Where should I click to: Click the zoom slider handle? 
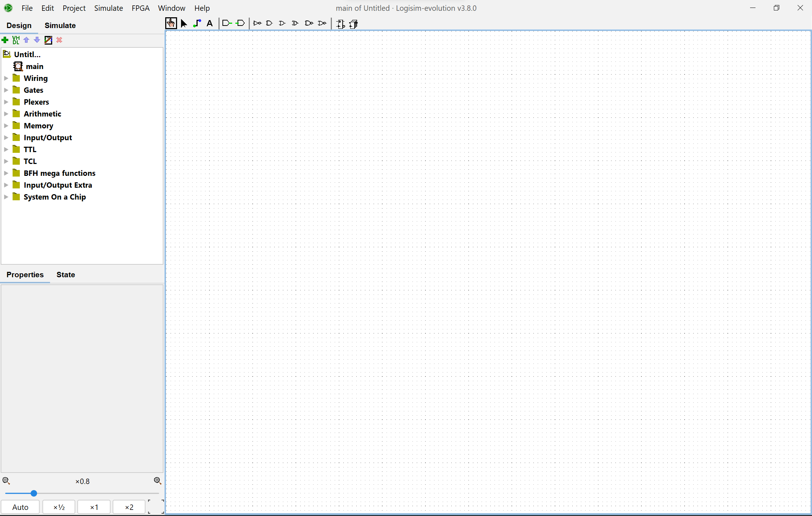(x=34, y=493)
